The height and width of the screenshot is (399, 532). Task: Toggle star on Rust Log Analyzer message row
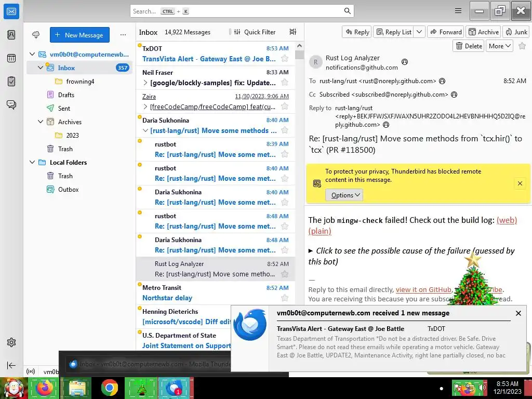pyautogui.click(x=285, y=274)
